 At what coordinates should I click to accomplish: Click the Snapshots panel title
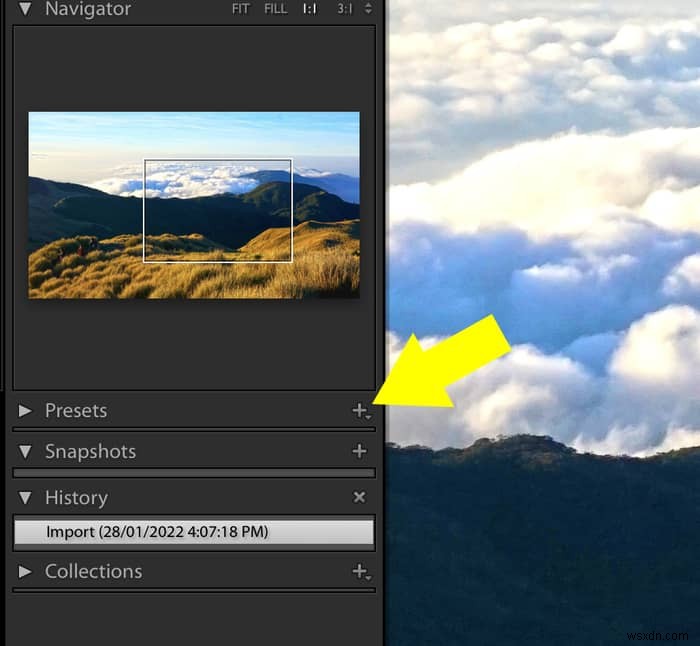click(x=91, y=452)
